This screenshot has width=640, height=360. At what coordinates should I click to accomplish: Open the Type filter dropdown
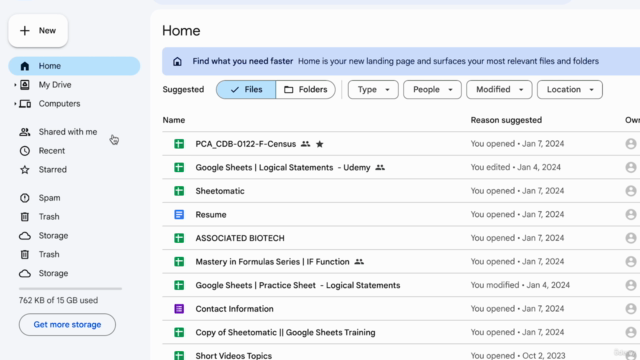373,89
